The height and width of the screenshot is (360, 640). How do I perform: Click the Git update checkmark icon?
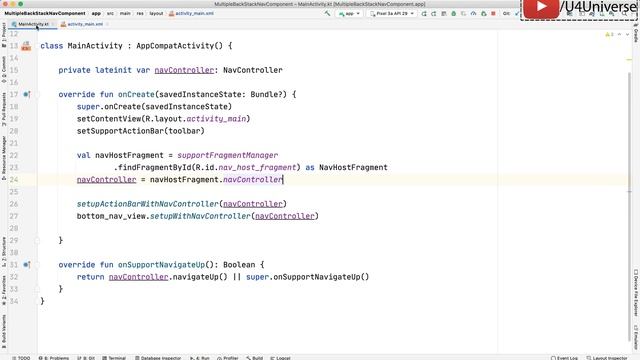517,13
